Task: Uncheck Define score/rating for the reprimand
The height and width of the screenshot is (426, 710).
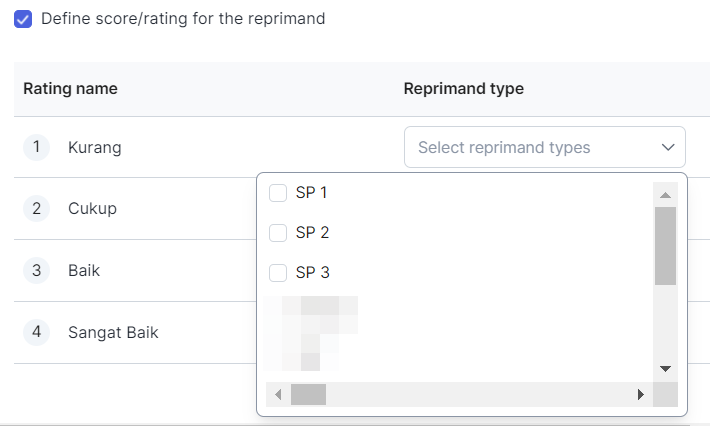Action: click(23, 19)
